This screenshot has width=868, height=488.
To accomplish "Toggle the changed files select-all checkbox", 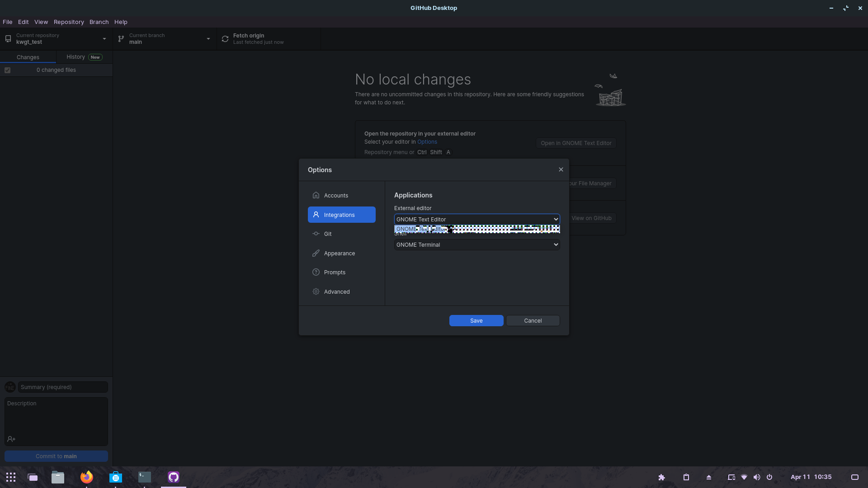I will 7,70.
